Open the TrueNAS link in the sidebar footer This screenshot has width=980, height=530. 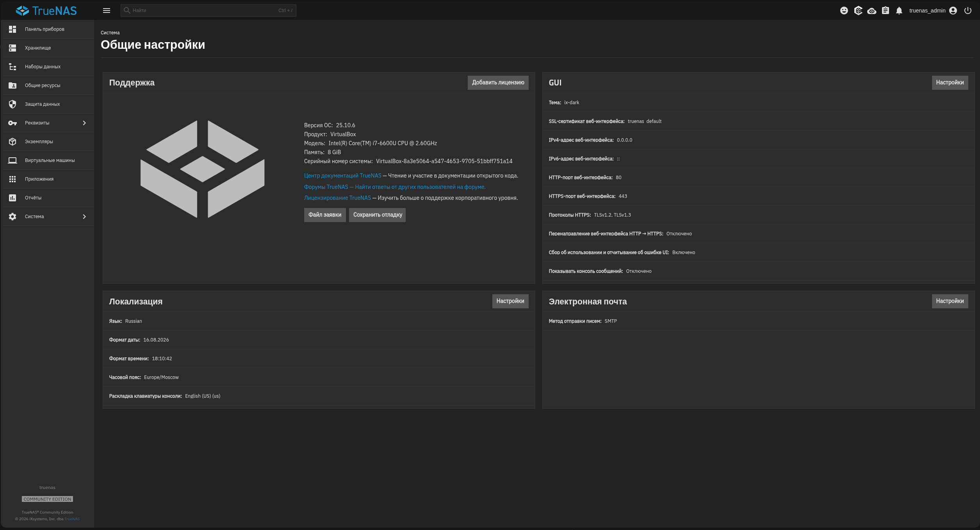pos(72,519)
